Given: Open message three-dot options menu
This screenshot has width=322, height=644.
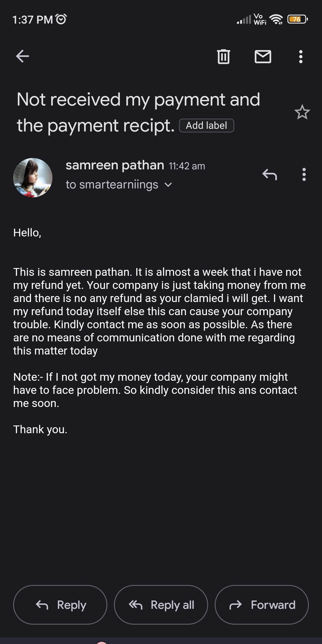Looking at the screenshot, I should pos(304,174).
